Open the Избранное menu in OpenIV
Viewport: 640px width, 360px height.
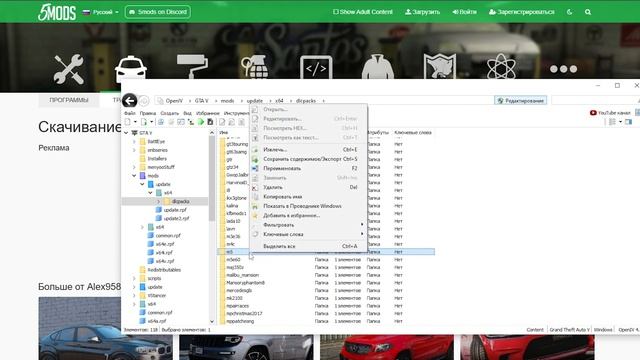207,113
